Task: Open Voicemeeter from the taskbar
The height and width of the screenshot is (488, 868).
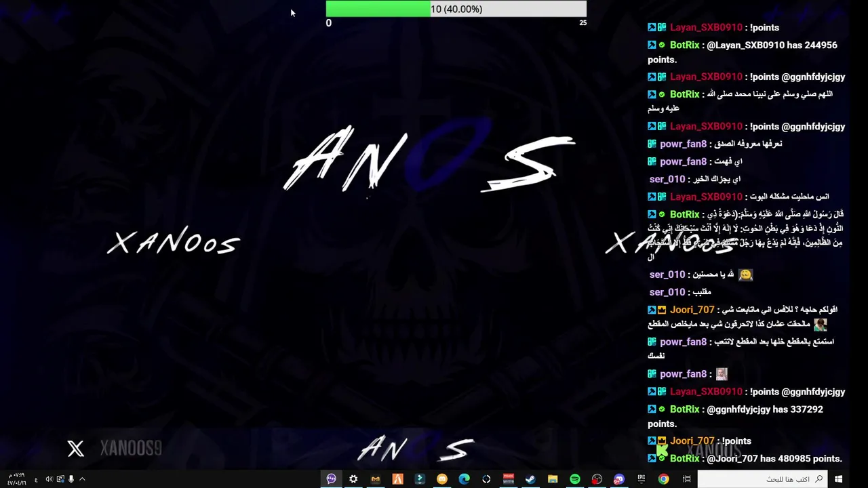Action: (509, 479)
